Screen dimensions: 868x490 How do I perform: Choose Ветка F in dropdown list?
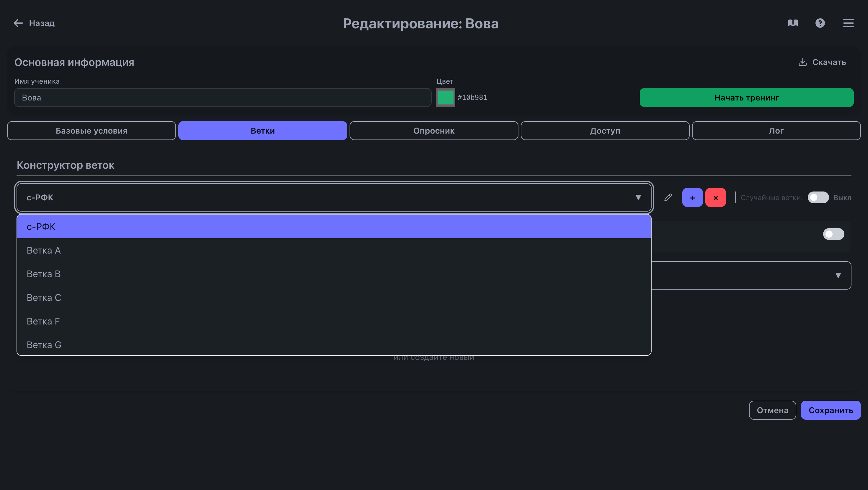point(43,321)
